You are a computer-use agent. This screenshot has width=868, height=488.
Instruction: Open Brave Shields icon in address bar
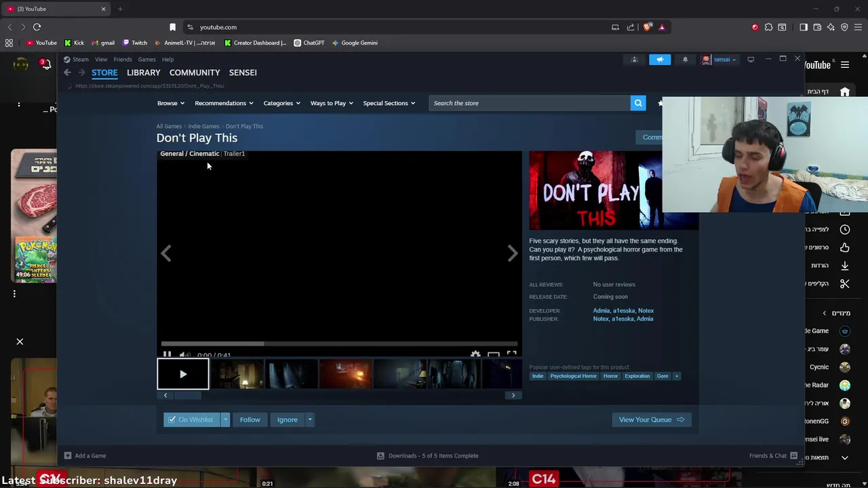pyautogui.click(x=648, y=27)
